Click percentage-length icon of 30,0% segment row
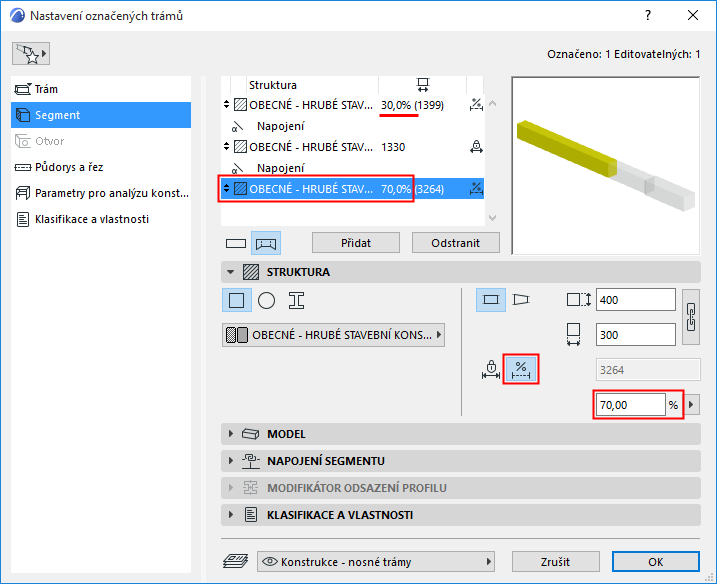The height and width of the screenshot is (584, 717). pyautogui.click(x=476, y=105)
